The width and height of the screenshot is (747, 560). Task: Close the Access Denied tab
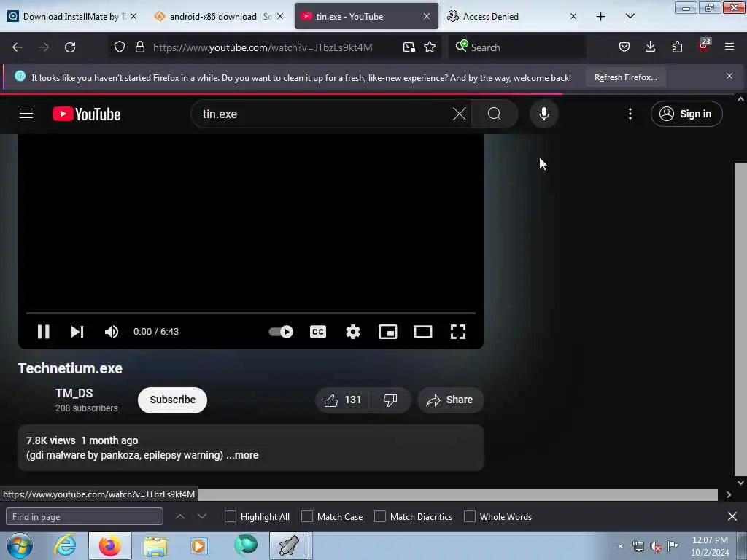click(x=573, y=16)
